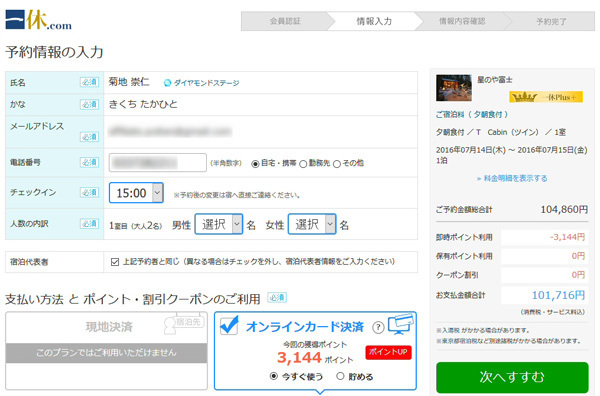Choose 貯める points option
This screenshot has height=396, width=600.
[340, 376]
